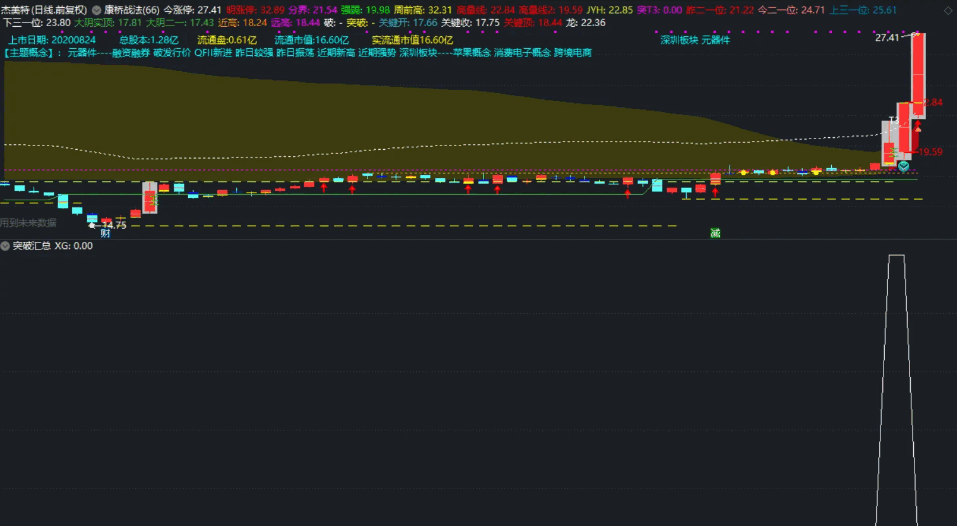Click the 财 marker below the low
957x526 pixels.
point(106,233)
